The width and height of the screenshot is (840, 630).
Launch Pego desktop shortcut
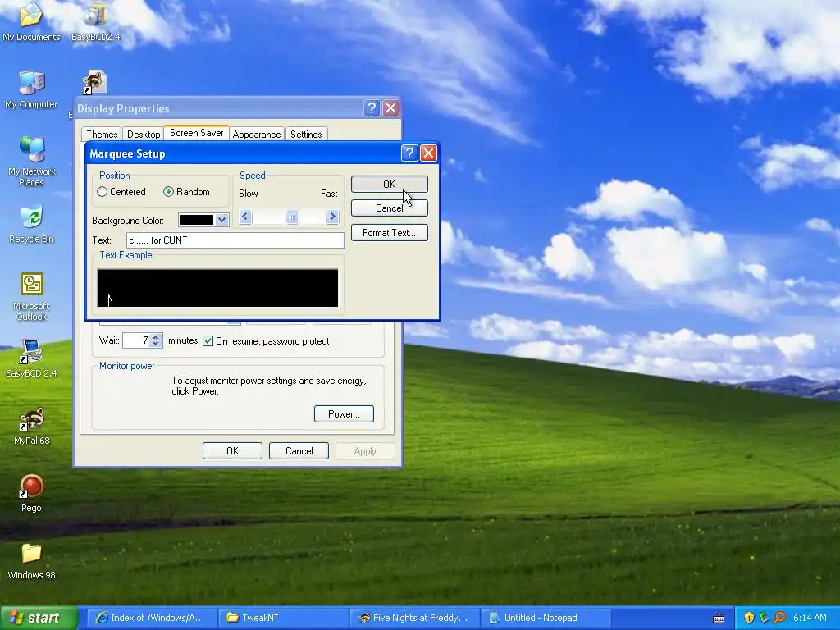[31, 493]
